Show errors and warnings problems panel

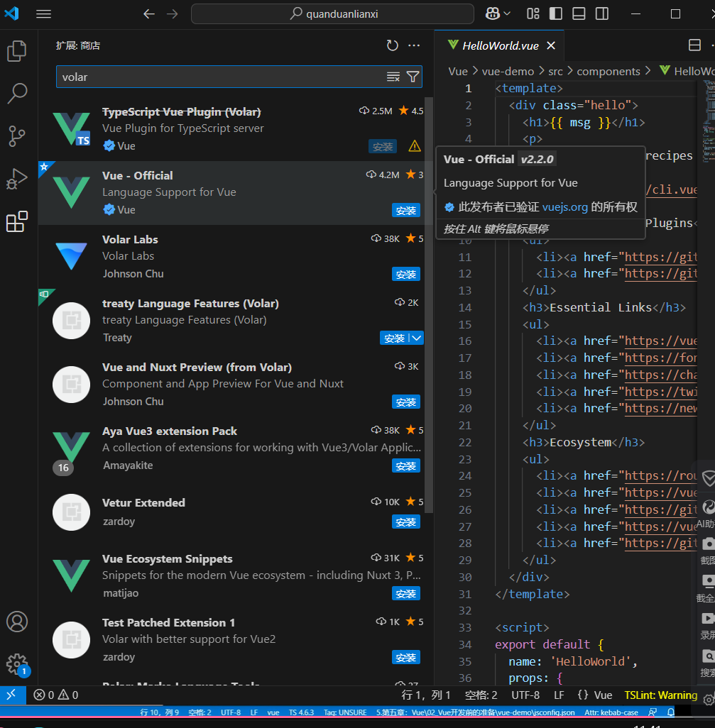coord(56,695)
